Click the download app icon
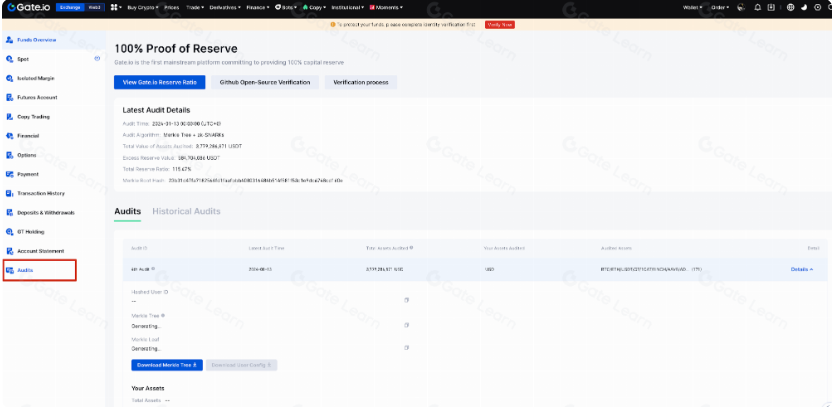Screen dimensions: 832x412 (771, 7)
